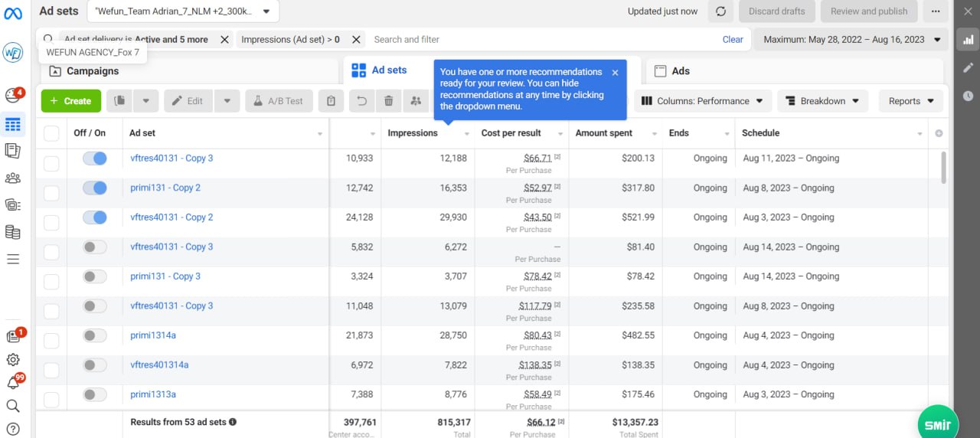The image size is (980, 438).
Task: Click the Edit button
Action: tap(188, 101)
